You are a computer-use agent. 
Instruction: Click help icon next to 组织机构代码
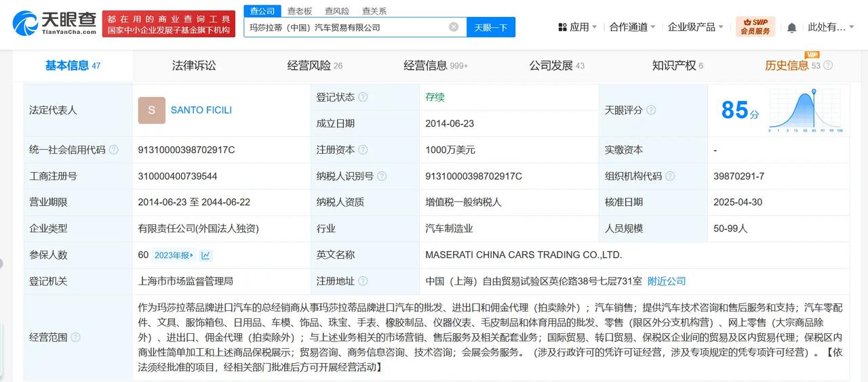coord(670,176)
